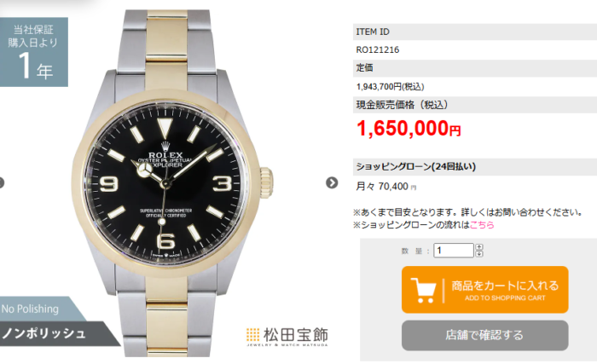Image resolution: width=597 pixels, height=364 pixels.
Task: Click the 松田宝飾 store logo
Action: [x=287, y=337]
